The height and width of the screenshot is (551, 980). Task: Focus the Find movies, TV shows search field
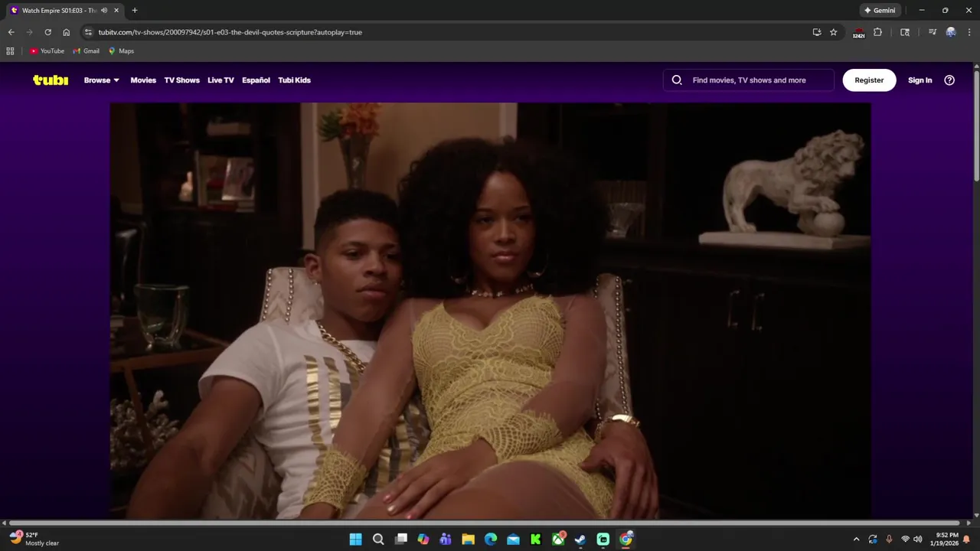tap(749, 80)
